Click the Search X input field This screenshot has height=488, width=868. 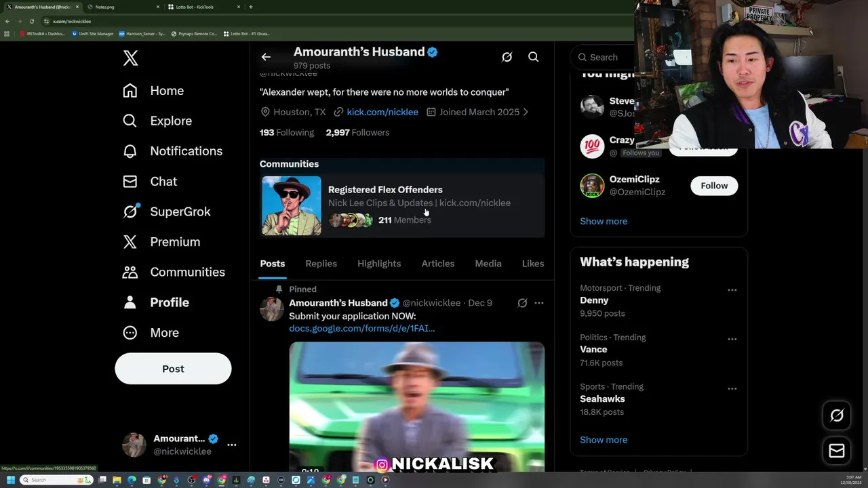pyautogui.click(x=604, y=58)
